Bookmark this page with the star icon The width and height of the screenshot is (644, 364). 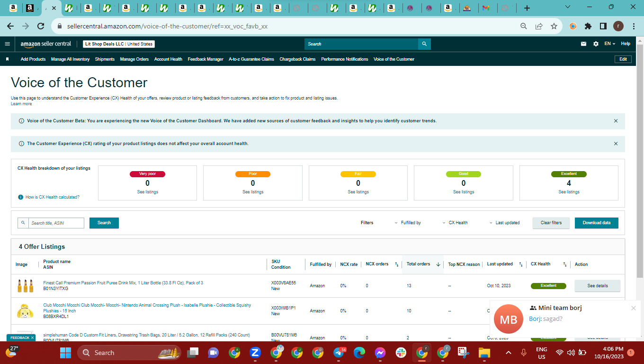[x=554, y=27]
